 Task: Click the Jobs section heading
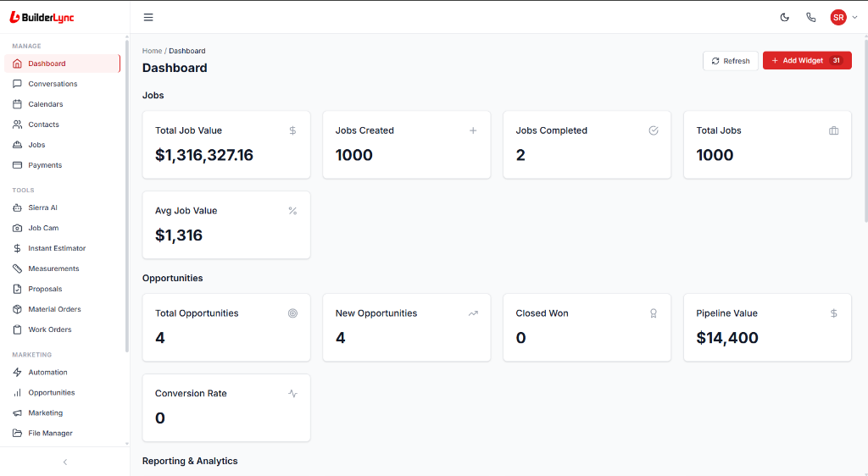(x=153, y=96)
